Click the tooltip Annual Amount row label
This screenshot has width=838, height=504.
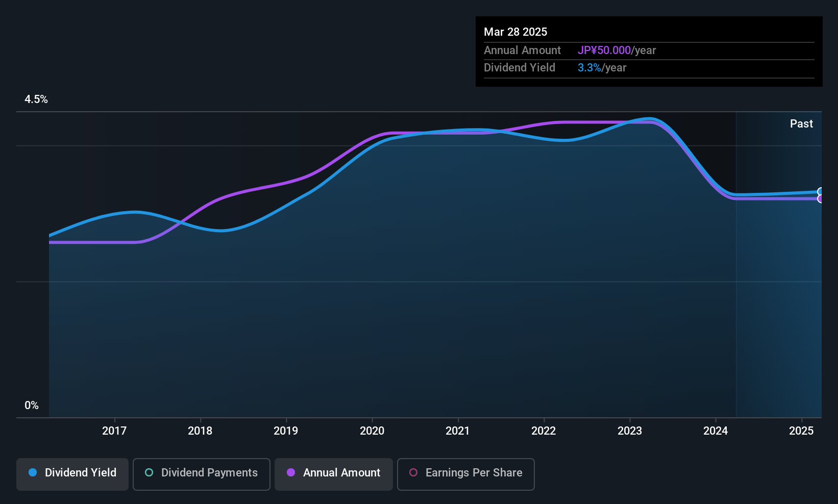pos(522,51)
